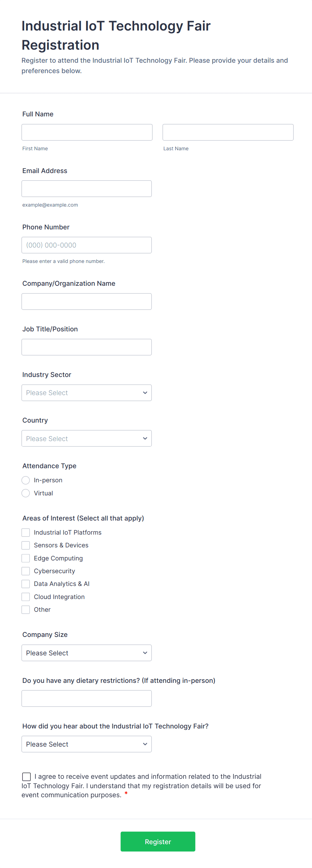Check the event updates agreement box

pos(27,777)
